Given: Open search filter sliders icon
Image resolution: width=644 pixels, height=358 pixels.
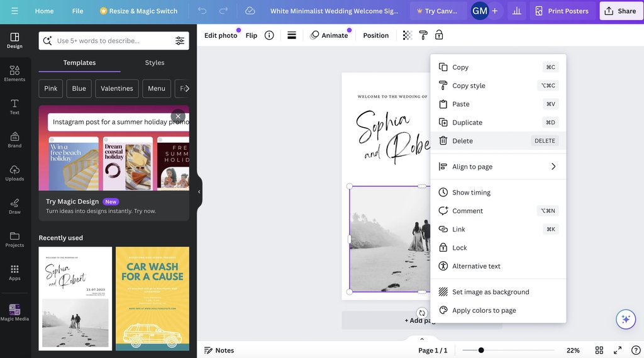Looking at the screenshot, I should 180,41.
